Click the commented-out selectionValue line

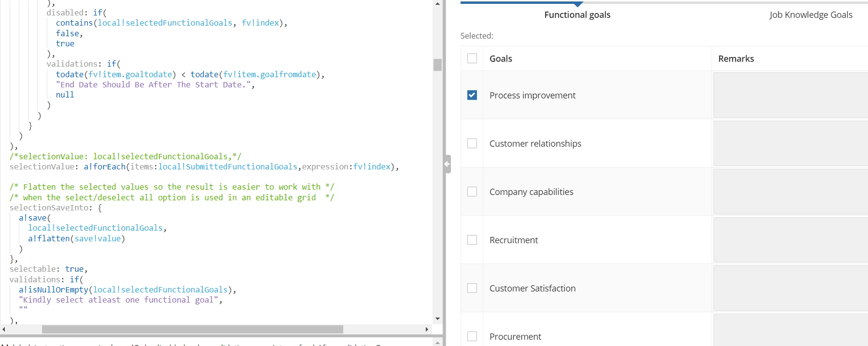point(126,156)
